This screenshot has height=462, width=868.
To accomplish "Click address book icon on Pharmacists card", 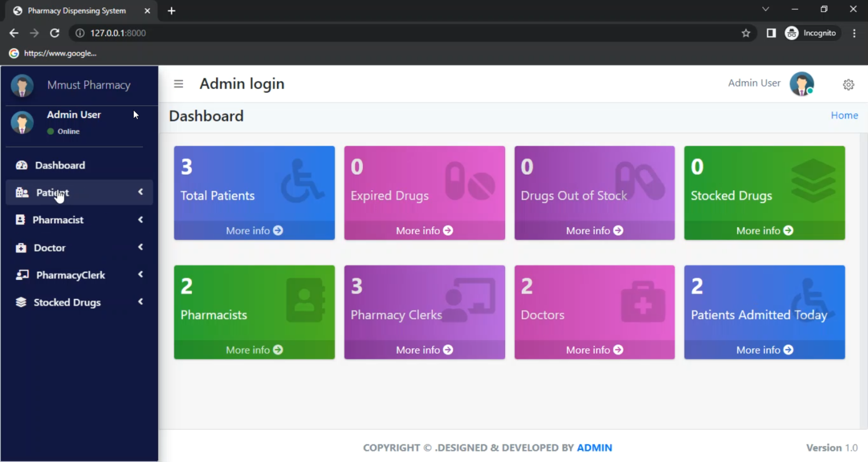I will click(x=306, y=301).
